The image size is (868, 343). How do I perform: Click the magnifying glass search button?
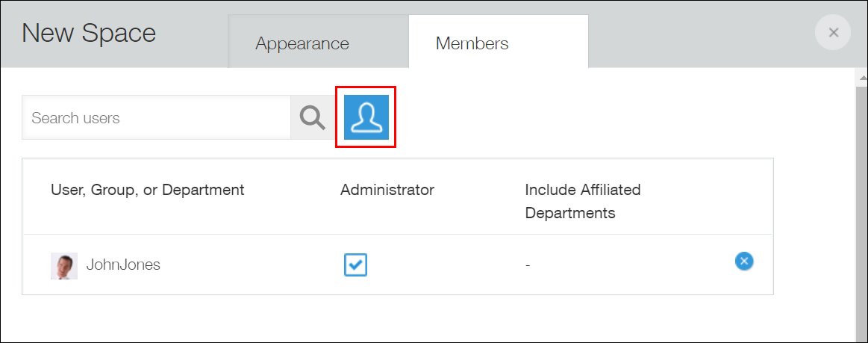pos(312,117)
